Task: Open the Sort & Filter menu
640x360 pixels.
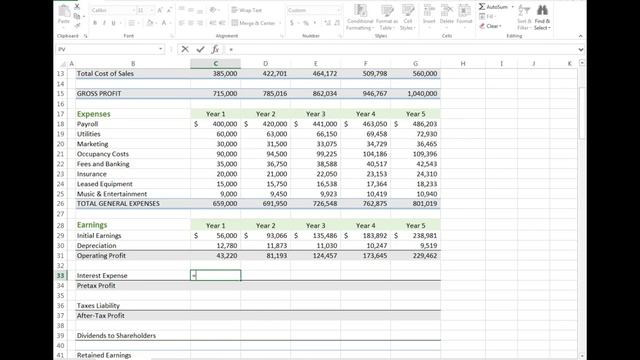Action: 523,17
